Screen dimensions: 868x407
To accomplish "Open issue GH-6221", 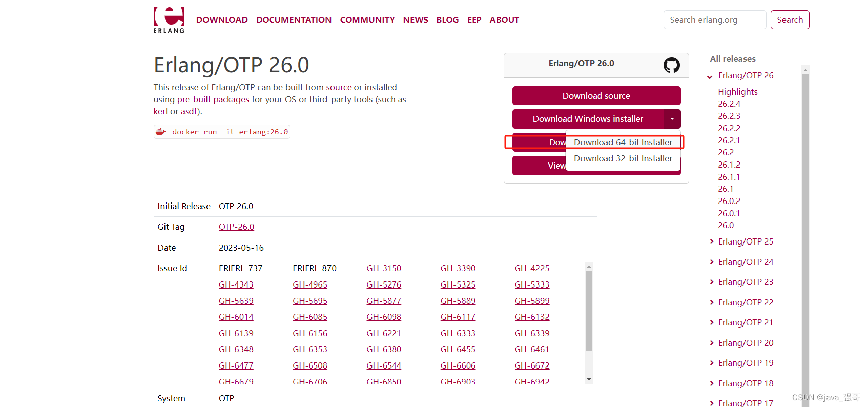I will [384, 333].
